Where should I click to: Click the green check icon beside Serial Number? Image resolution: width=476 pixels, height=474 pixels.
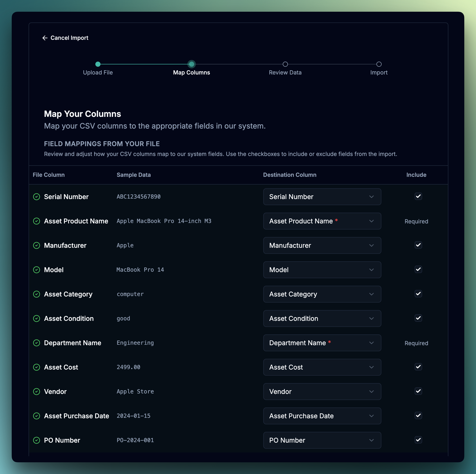(37, 196)
